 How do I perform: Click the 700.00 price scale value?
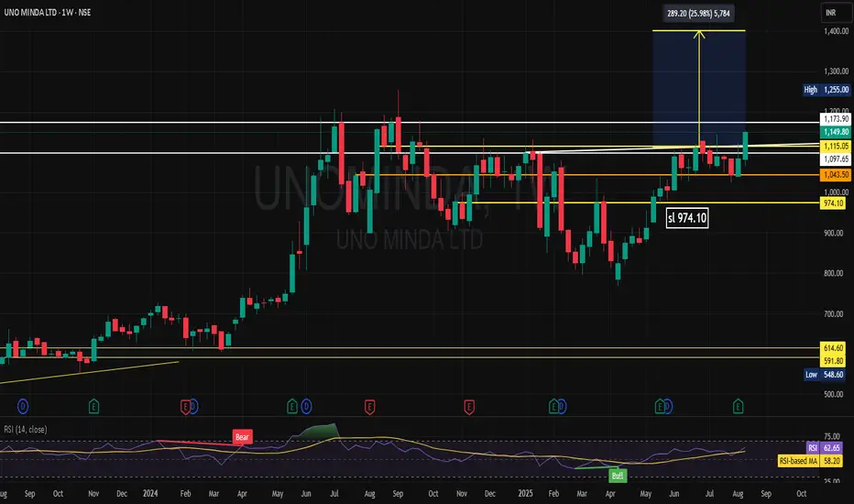(833, 313)
